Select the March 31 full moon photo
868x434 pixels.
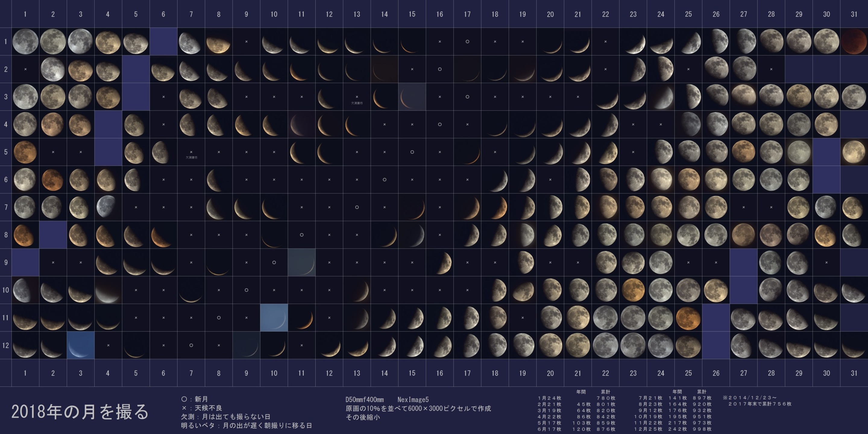854,97
